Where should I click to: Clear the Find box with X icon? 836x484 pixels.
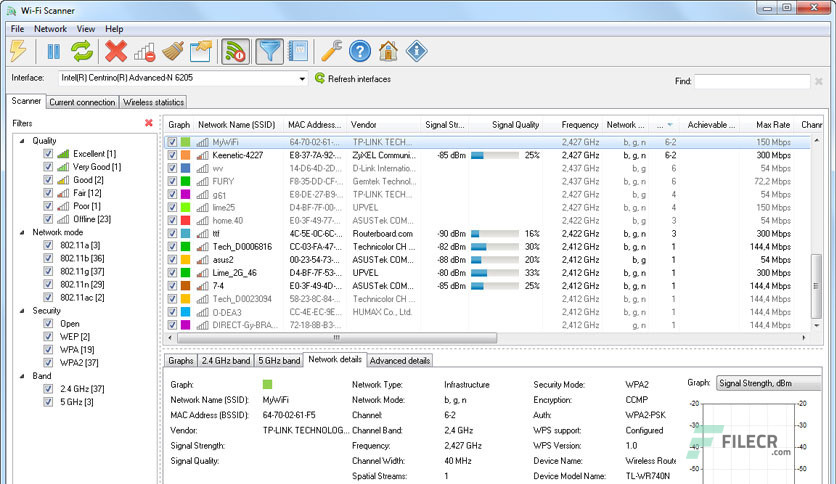818,81
